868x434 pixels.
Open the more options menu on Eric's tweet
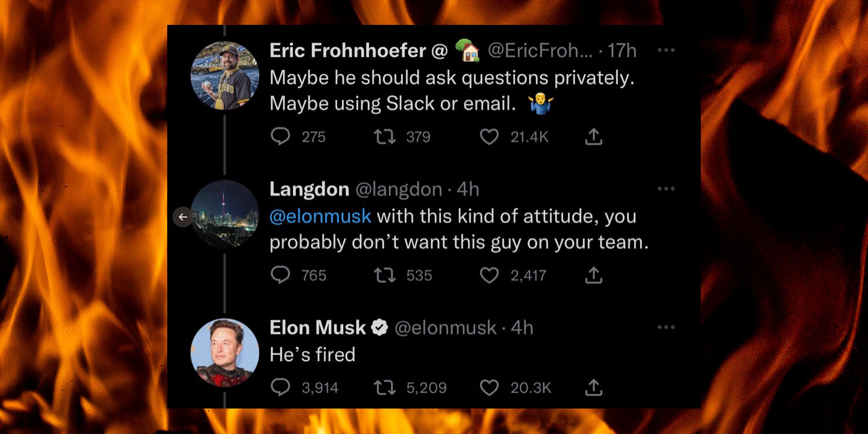(666, 50)
